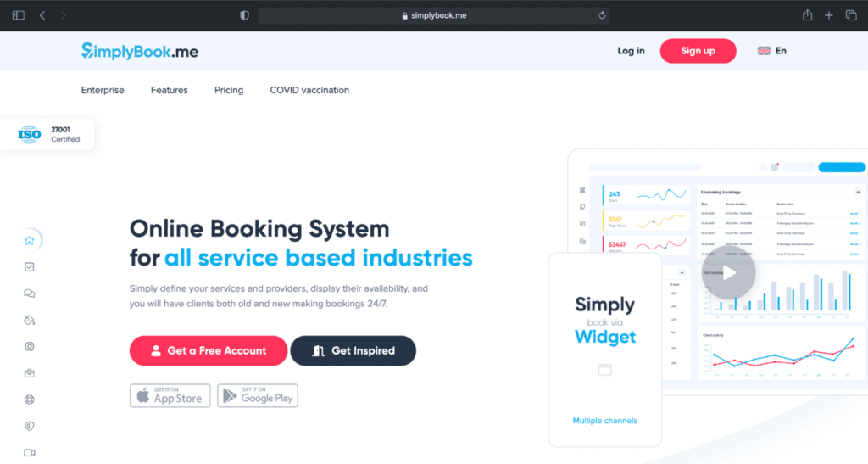Viewport: 868px width, 464px height.
Task: Open the En language selector
Action: click(771, 51)
